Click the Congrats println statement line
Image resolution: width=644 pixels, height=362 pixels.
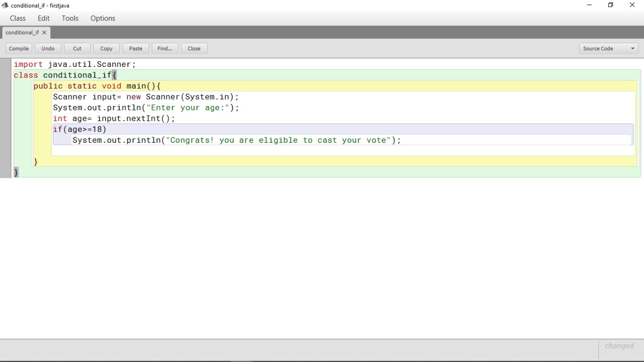(236, 140)
